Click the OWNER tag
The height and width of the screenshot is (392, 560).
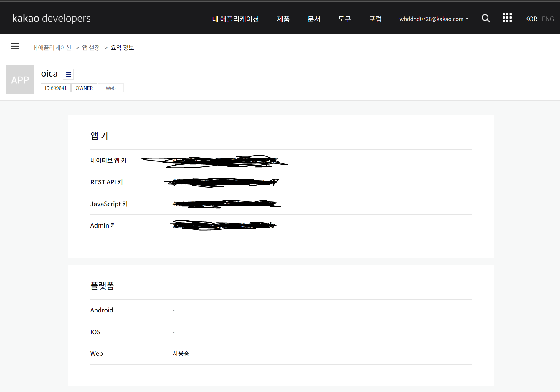(x=84, y=88)
